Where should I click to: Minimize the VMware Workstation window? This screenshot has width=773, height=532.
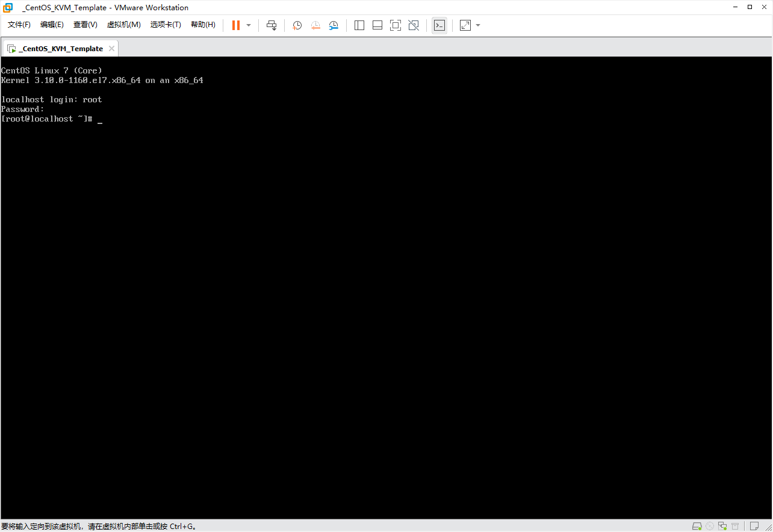point(735,7)
